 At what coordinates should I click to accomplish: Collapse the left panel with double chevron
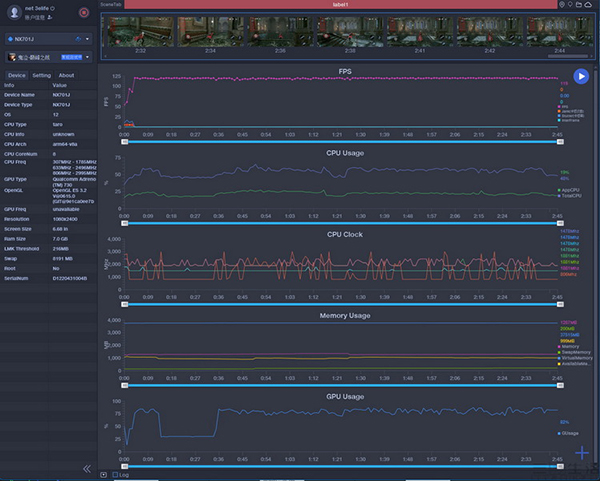click(x=87, y=468)
